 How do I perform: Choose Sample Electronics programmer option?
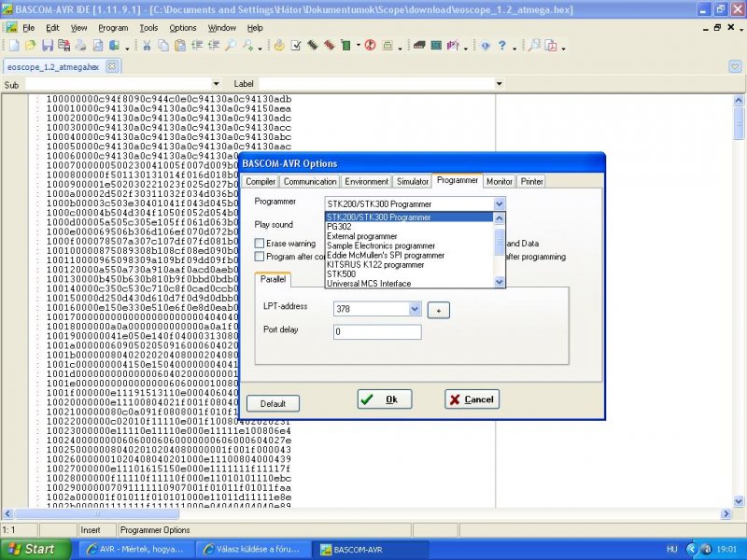(381, 245)
